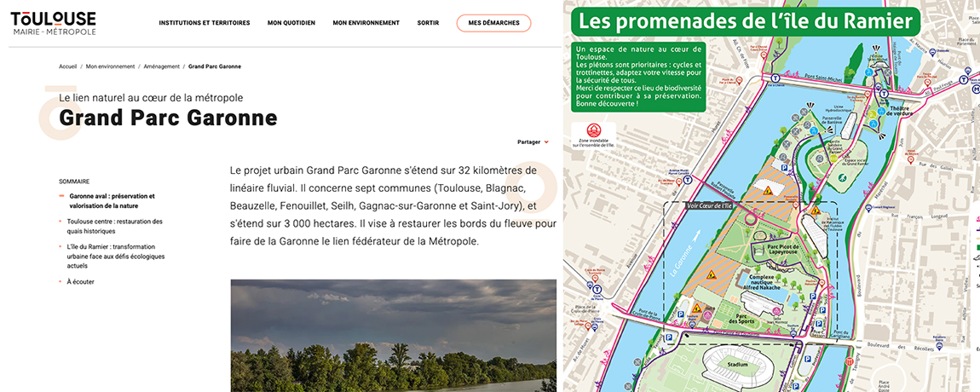Click Complexe nautique Alfred Nakache label
Screen dimensions: 980x392
[x=761, y=281]
